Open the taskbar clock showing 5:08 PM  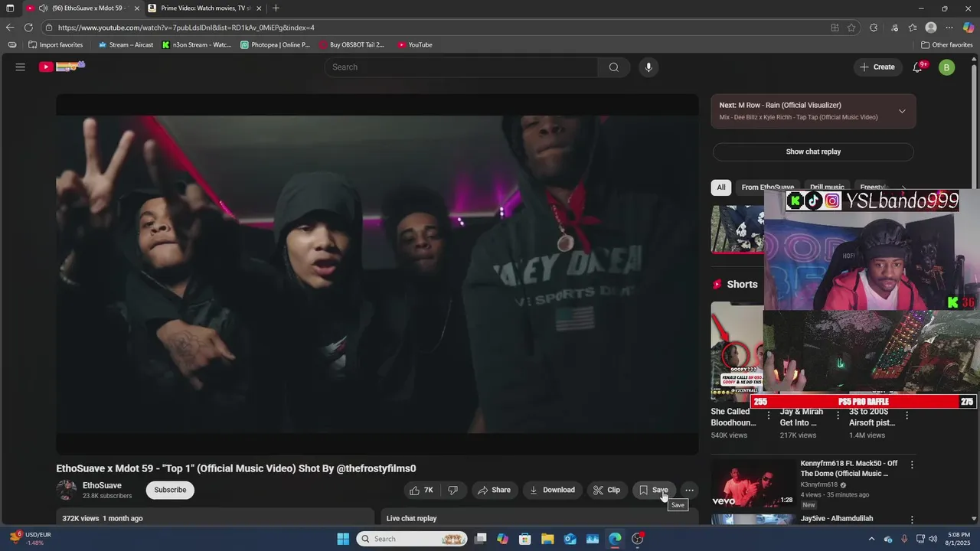[x=959, y=539]
